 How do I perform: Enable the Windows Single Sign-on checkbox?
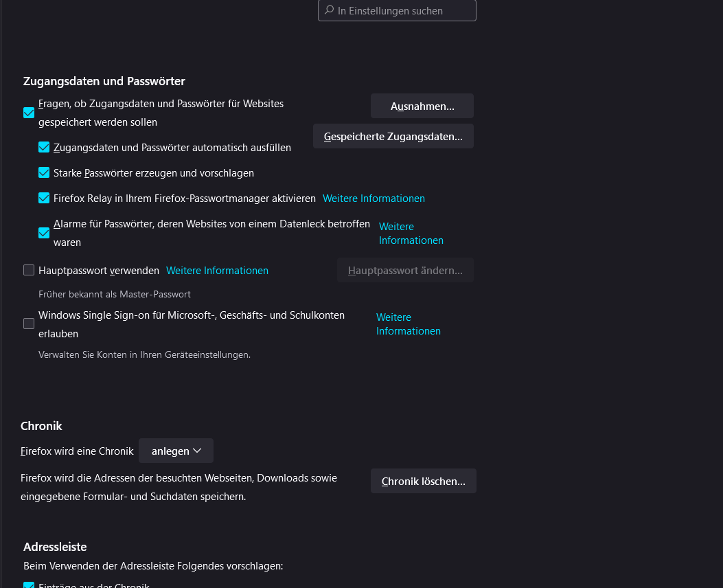point(29,324)
